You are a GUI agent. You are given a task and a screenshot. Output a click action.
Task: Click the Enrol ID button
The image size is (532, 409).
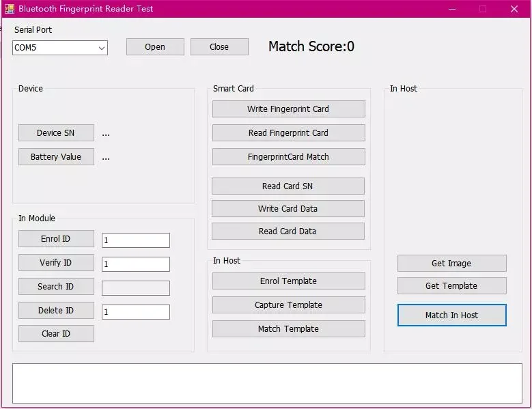[x=56, y=239]
